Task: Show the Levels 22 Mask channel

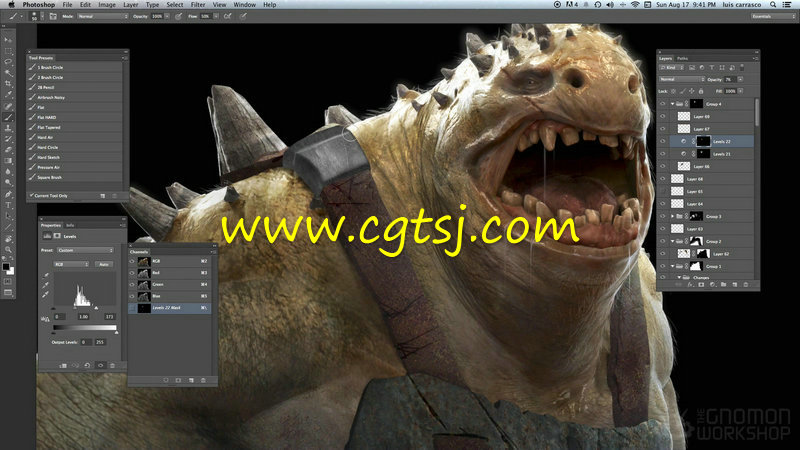Action: click(132, 308)
